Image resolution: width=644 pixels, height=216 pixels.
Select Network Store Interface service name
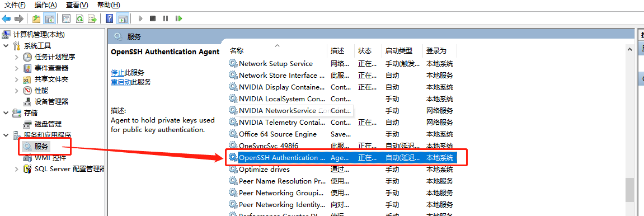(x=282, y=76)
